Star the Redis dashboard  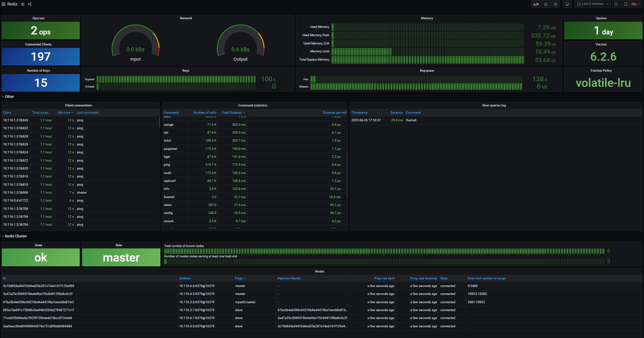(23, 4)
